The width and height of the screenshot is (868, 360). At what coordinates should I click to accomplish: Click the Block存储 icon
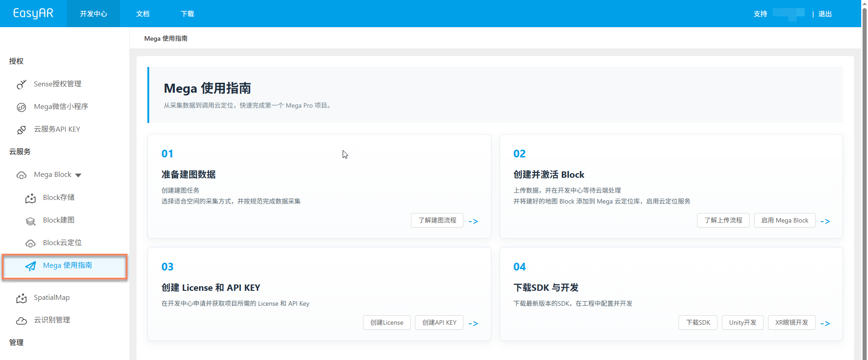click(x=31, y=198)
